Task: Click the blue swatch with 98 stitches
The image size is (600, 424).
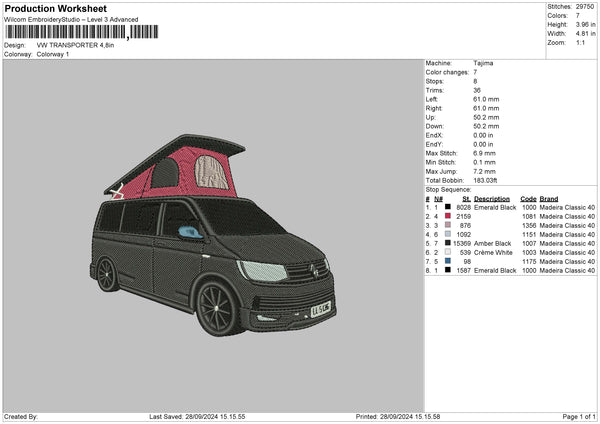Action: 448,261
